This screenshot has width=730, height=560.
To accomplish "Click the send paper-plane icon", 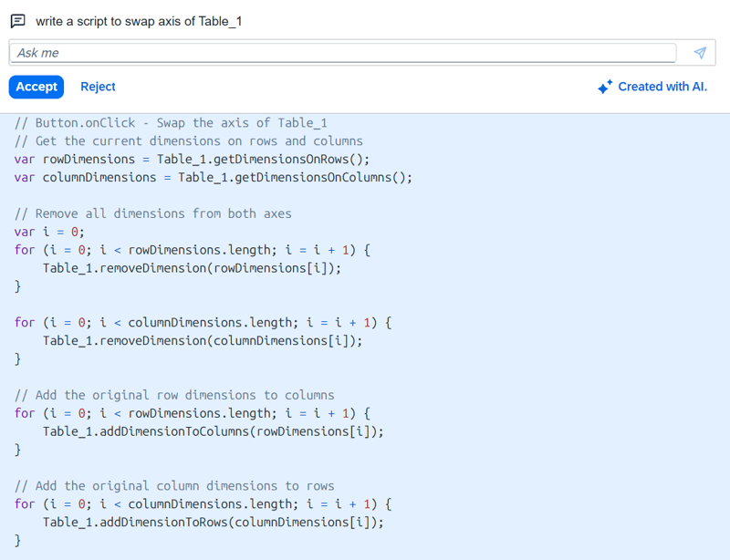I will click(x=700, y=53).
